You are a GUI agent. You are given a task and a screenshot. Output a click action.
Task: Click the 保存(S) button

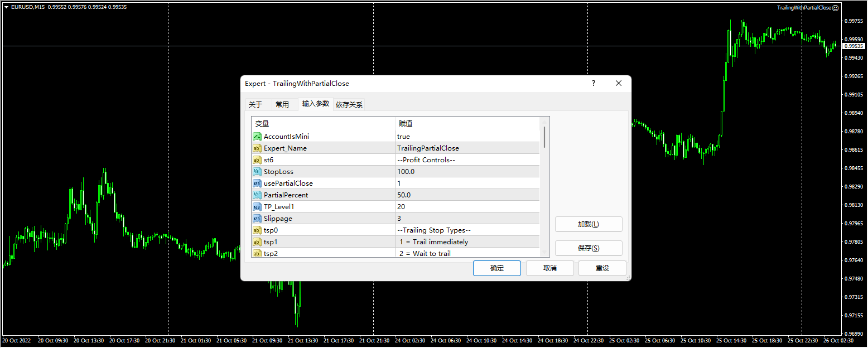click(589, 248)
